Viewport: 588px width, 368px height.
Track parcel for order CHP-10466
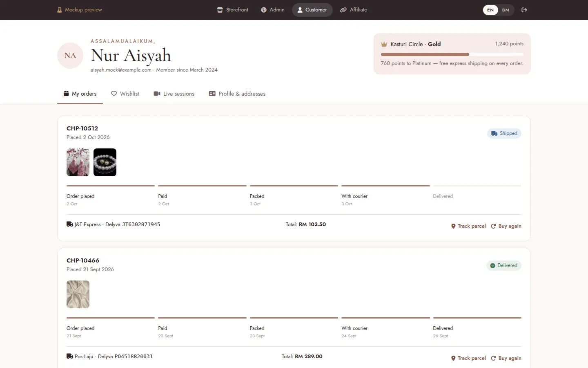tap(468, 358)
